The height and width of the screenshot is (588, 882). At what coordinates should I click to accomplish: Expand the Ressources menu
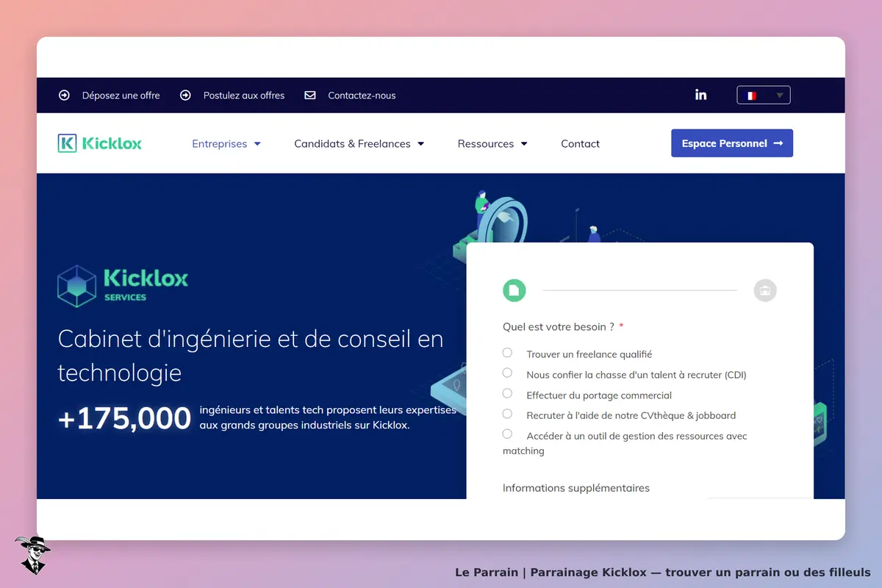pyautogui.click(x=492, y=143)
